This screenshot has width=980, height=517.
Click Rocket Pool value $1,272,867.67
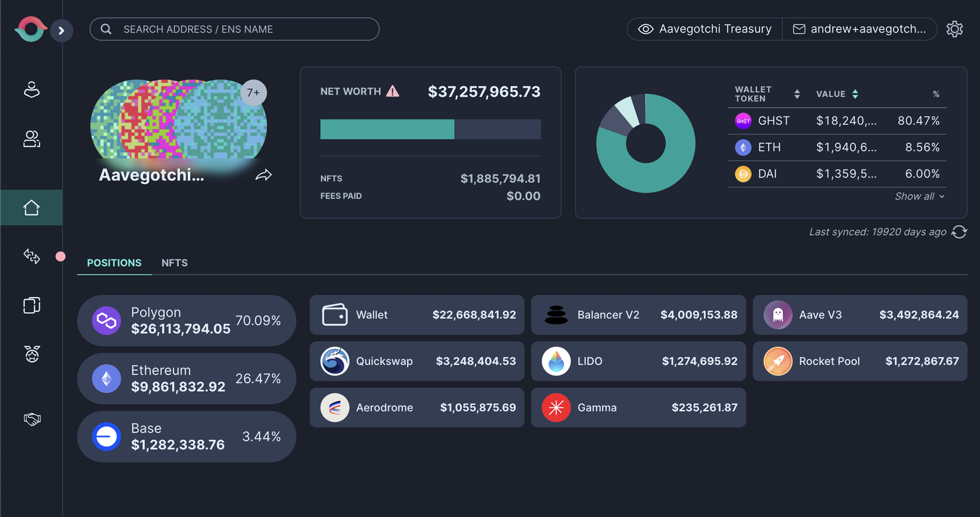[x=923, y=361]
